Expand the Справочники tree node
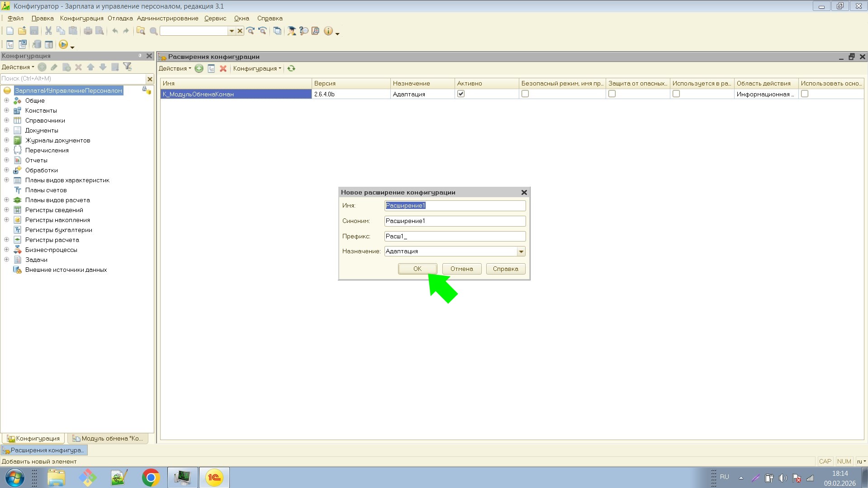Screen dimensions: 868x488 click(x=7, y=120)
